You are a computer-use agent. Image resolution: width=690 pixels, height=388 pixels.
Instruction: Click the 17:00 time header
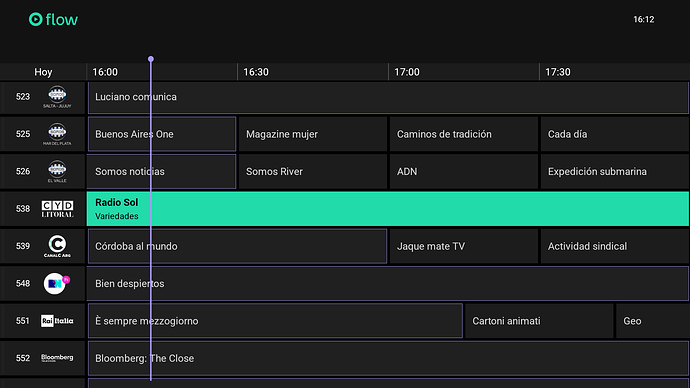point(407,72)
